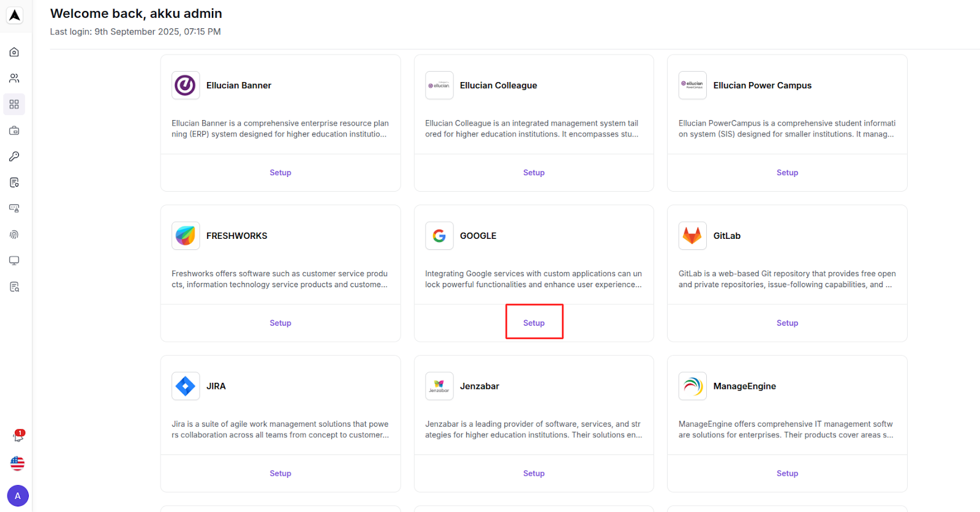Click Setup under Ellucian Banner
The width and height of the screenshot is (980, 512).
(x=280, y=173)
